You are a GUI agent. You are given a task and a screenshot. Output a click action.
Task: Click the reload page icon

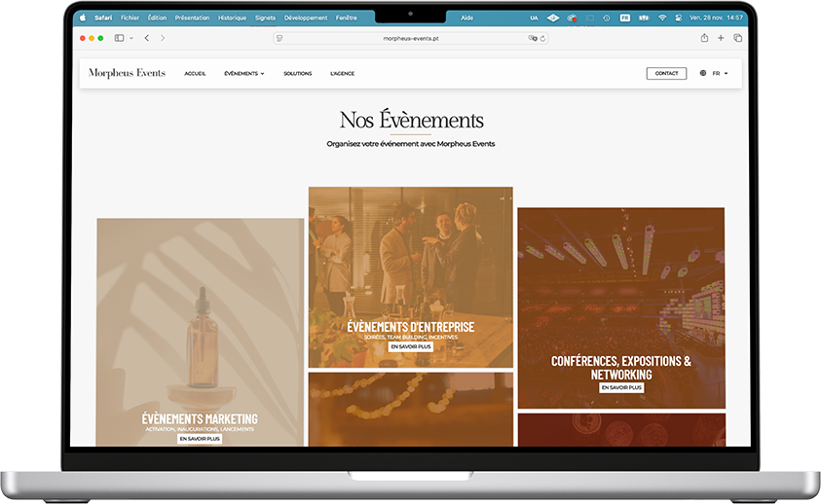[542, 38]
